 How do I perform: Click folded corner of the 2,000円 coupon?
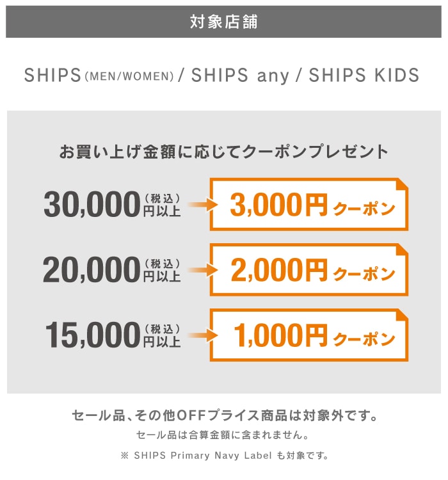tap(401, 250)
